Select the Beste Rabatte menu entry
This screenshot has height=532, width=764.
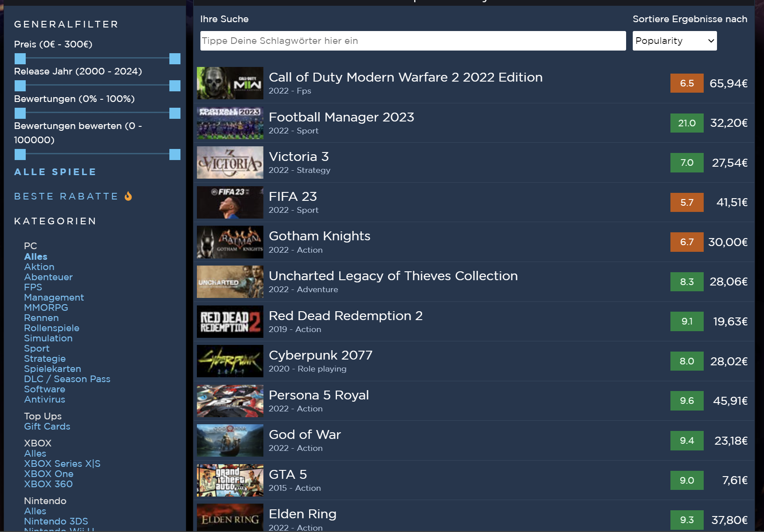(66, 196)
